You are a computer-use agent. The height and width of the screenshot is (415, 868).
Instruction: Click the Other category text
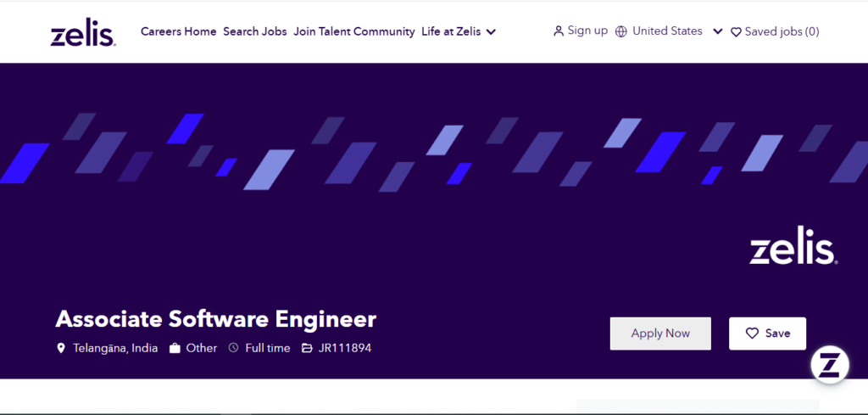[202, 349]
